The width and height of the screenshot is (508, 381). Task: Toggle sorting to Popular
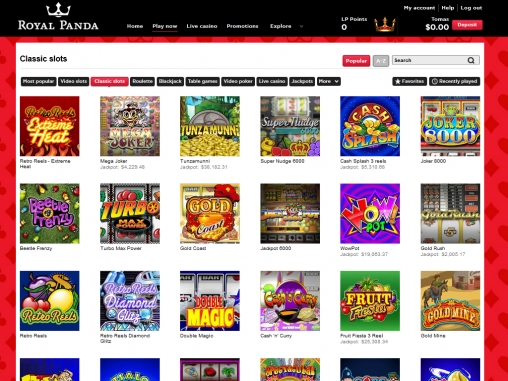[356, 61]
